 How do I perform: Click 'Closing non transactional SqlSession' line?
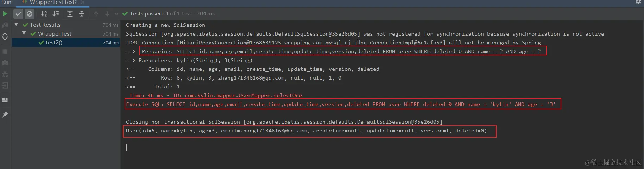284,122
